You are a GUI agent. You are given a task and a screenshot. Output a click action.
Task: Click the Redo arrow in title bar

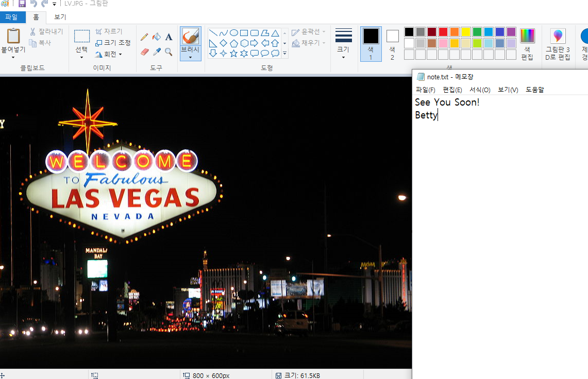[45, 4]
